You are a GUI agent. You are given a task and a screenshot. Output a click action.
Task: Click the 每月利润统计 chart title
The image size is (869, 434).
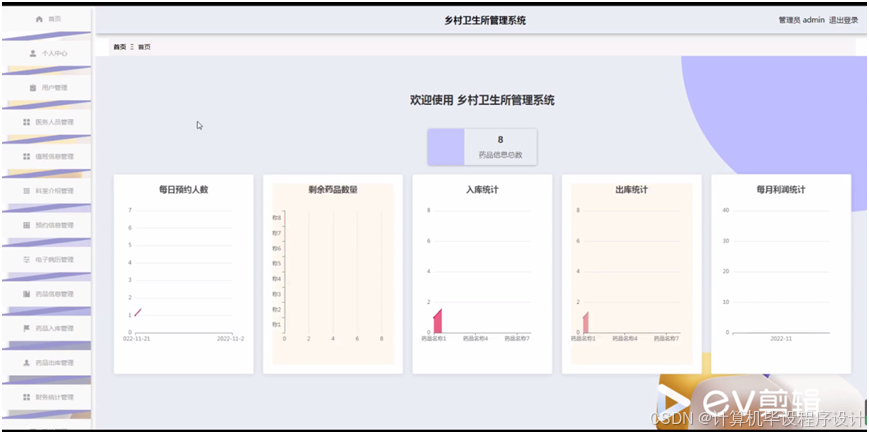click(781, 190)
